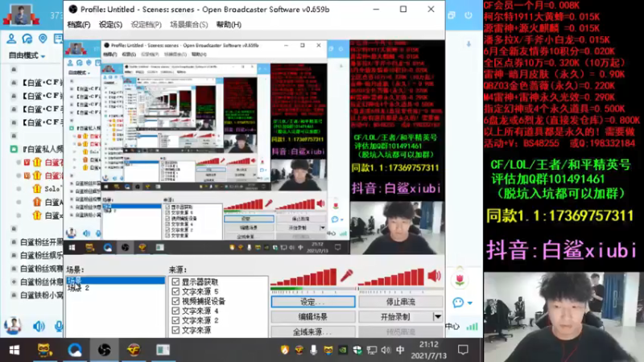Open the blue Q browser taskbar icon

pos(75,350)
